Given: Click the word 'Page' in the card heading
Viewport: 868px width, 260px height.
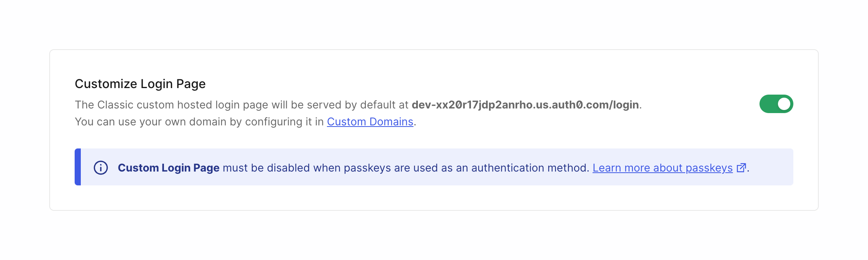Looking at the screenshot, I should pos(191,83).
